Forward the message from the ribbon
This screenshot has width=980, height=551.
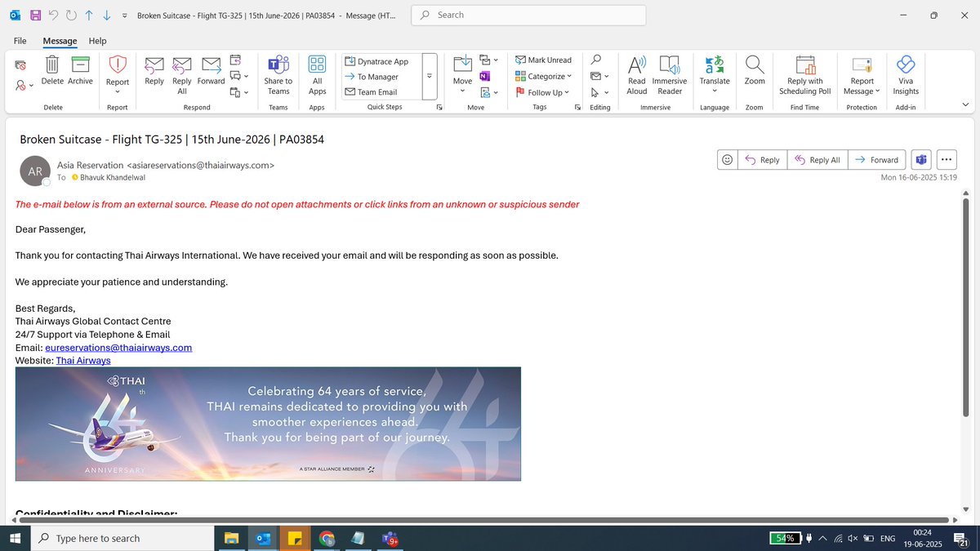[x=211, y=70]
